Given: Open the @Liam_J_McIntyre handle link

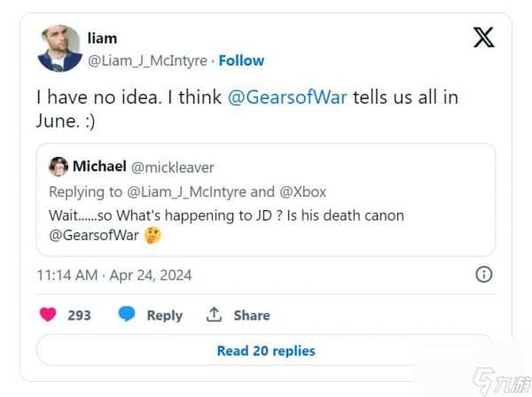Looking at the screenshot, I should (x=146, y=60).
